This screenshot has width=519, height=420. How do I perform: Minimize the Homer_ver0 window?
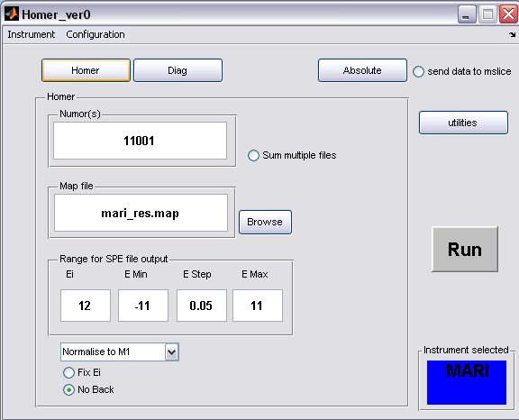pos(467,14)
